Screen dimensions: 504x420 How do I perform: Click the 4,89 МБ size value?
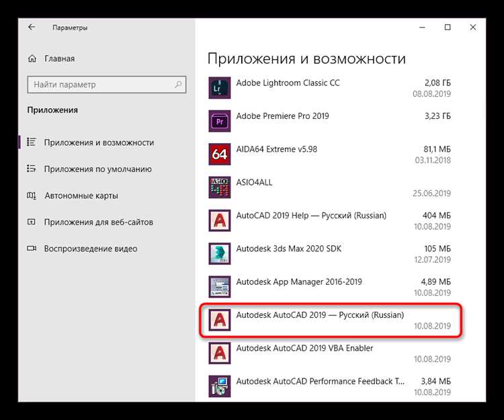436,282
